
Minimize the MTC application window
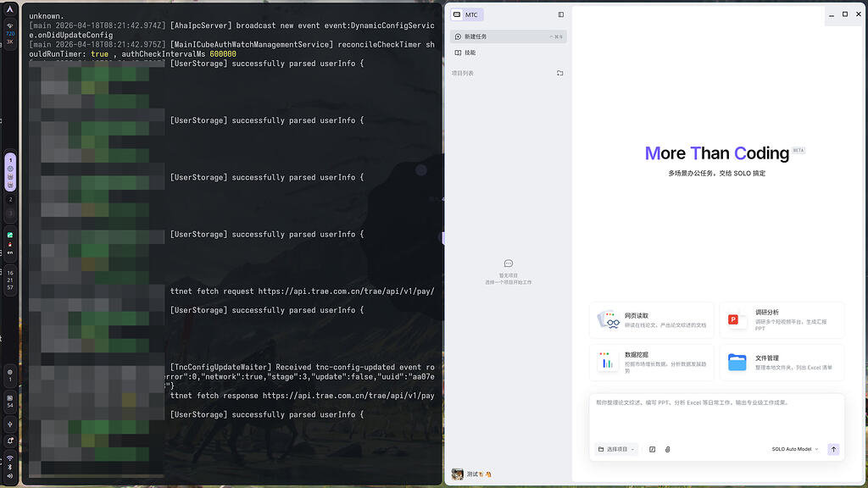tap(832, 15)
